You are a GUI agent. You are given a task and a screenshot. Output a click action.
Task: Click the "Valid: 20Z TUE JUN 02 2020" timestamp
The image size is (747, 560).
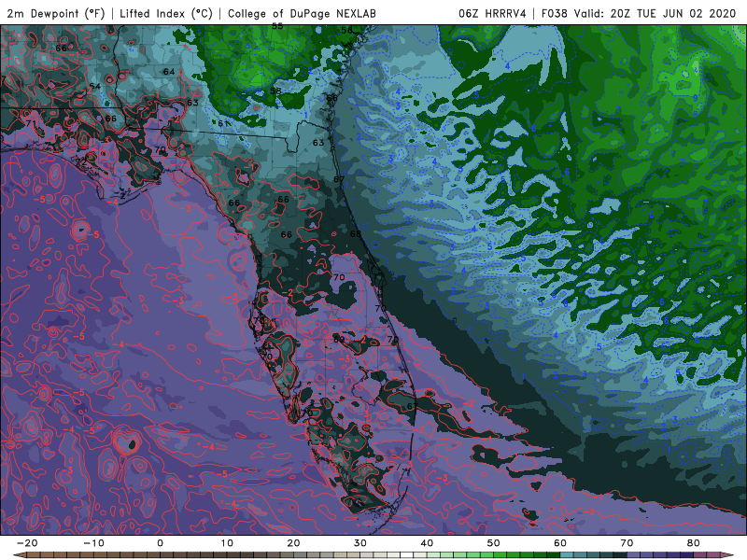point(655,13)
